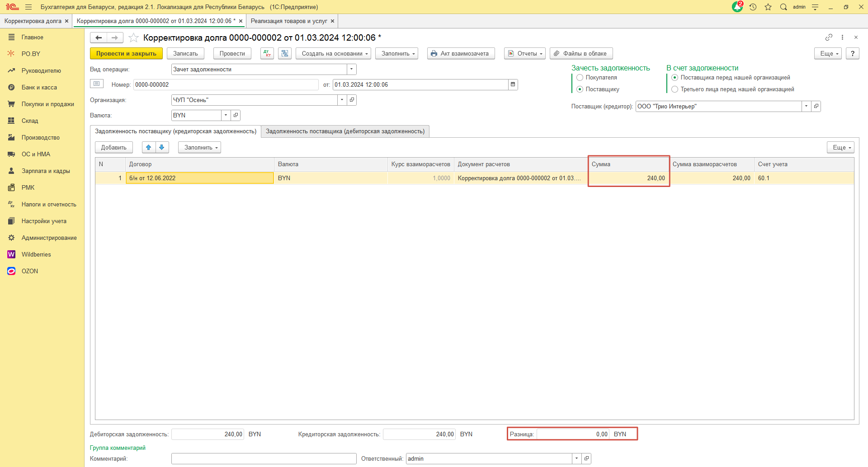Expand Поставщик (кредитор) dropdown
Viewport: 868px width, 467px height.
click(x=807, y=106)
